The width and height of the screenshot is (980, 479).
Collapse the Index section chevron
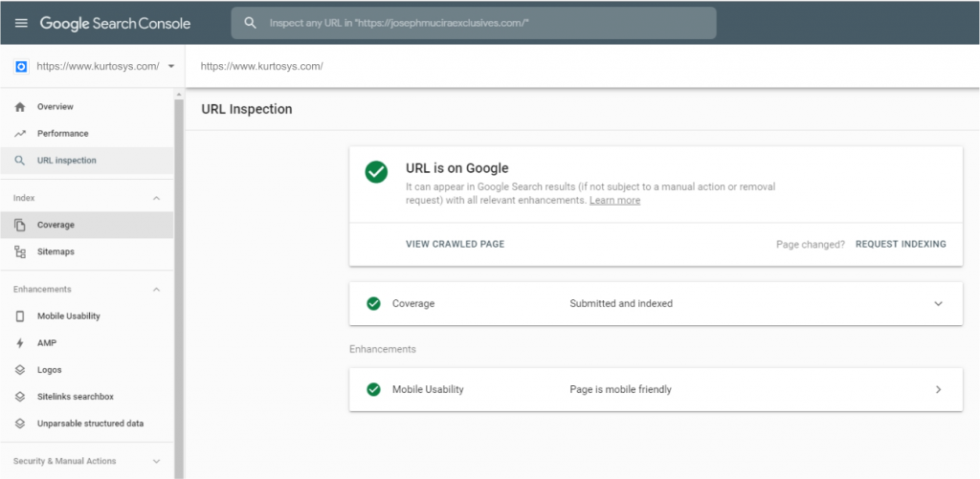point(156,198)
